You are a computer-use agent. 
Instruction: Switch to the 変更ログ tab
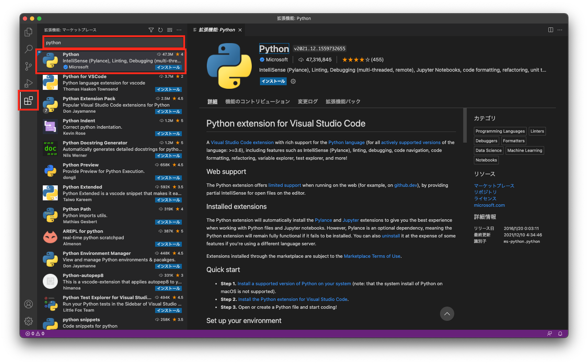[308, 102]
